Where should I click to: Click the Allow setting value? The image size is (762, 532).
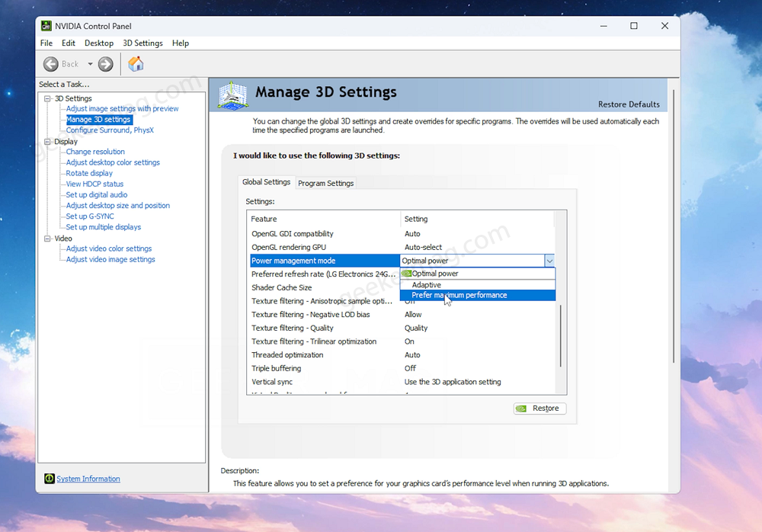tap(413, 315)
